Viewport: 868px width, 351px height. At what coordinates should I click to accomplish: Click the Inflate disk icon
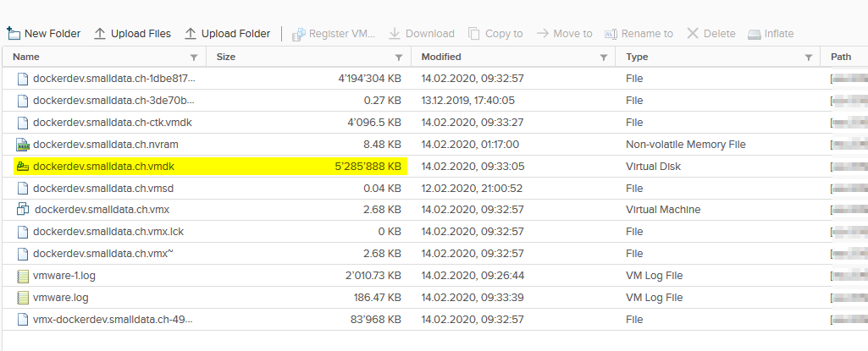pos(754,35)
